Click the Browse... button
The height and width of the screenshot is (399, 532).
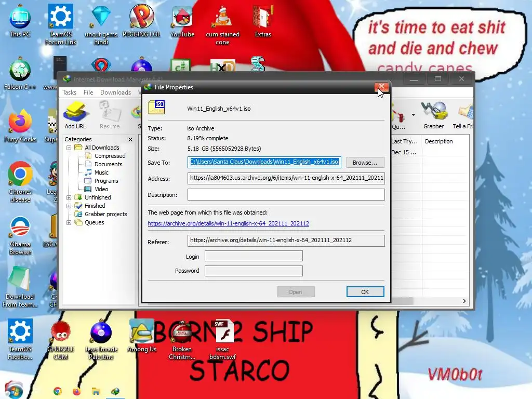click(365, 163)
